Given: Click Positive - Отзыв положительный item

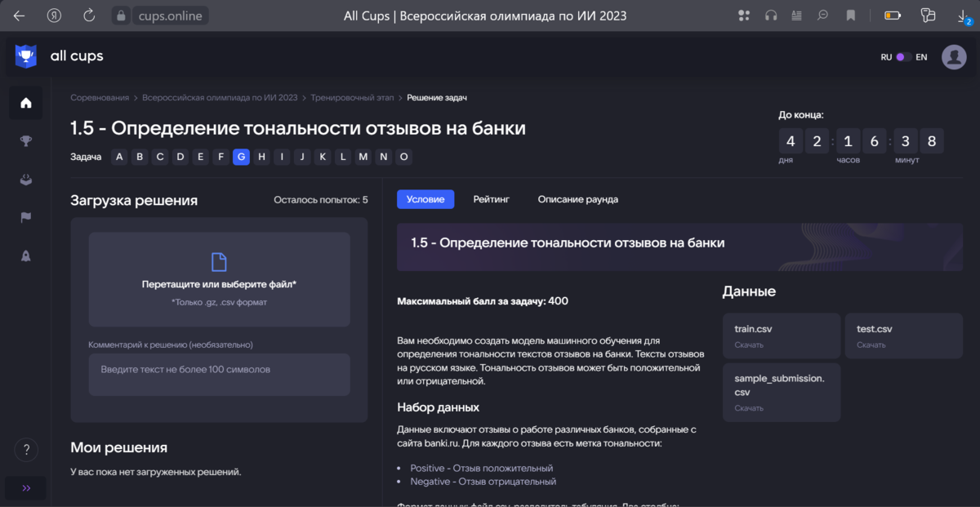Looking at the screenshot, I should click(x=482, y=469).
